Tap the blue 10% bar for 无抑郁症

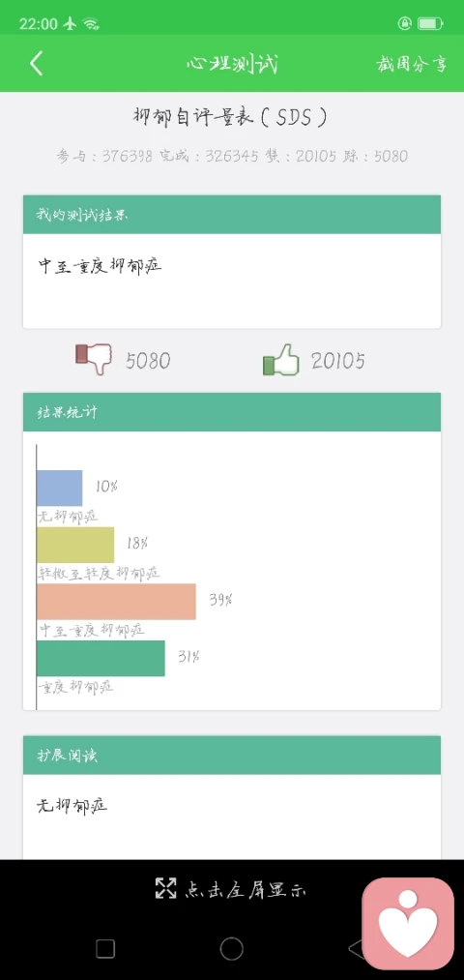click(59, 489)
